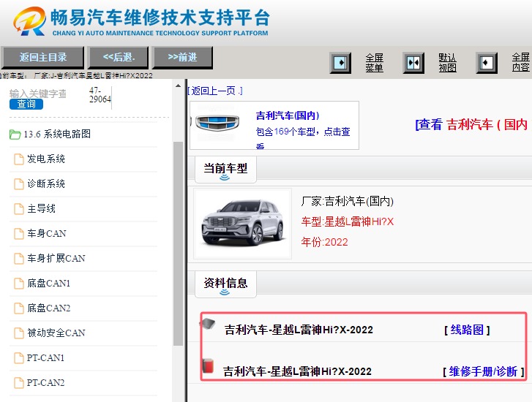The image size is (532, 402).
Task: Click the document icon beside 发电系统
Action: click(19, 159)
